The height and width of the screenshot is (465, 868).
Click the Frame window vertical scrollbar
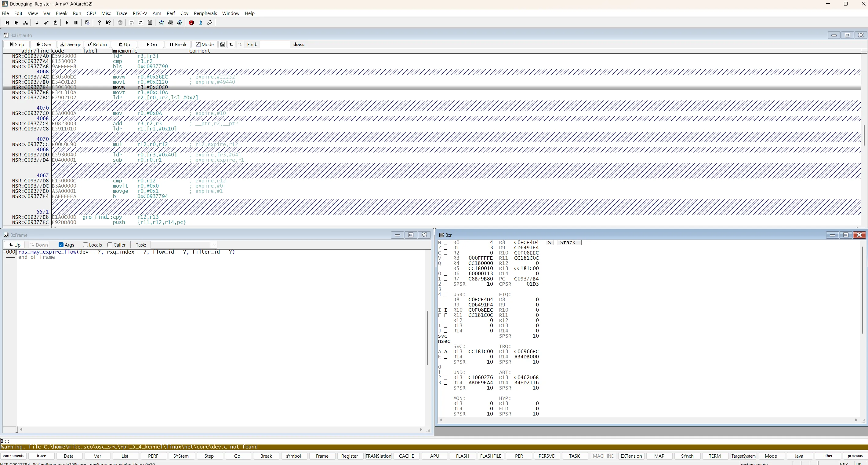point(428,337)
